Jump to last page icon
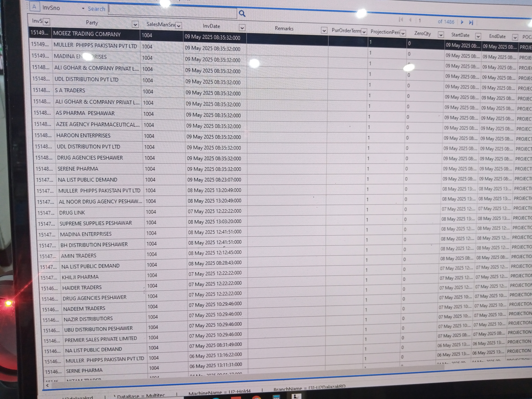The image size is (532, 399). [x=471, y=22]
